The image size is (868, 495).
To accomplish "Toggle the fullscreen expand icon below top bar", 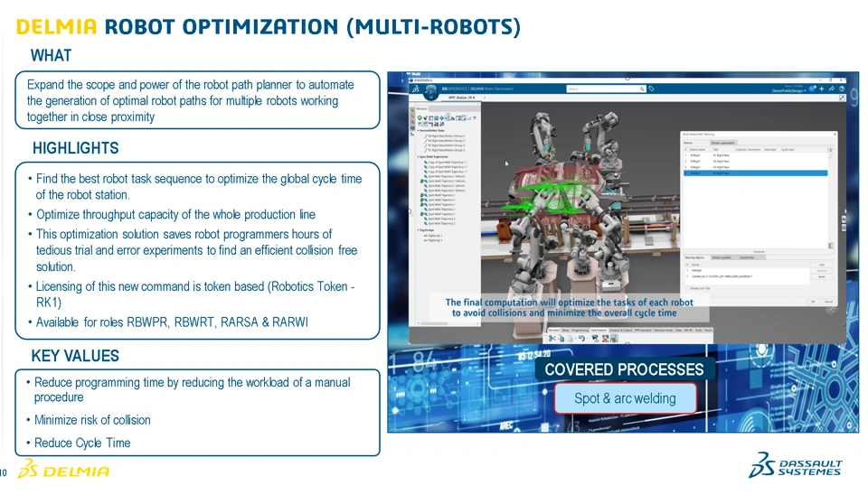I will [842, 98].
